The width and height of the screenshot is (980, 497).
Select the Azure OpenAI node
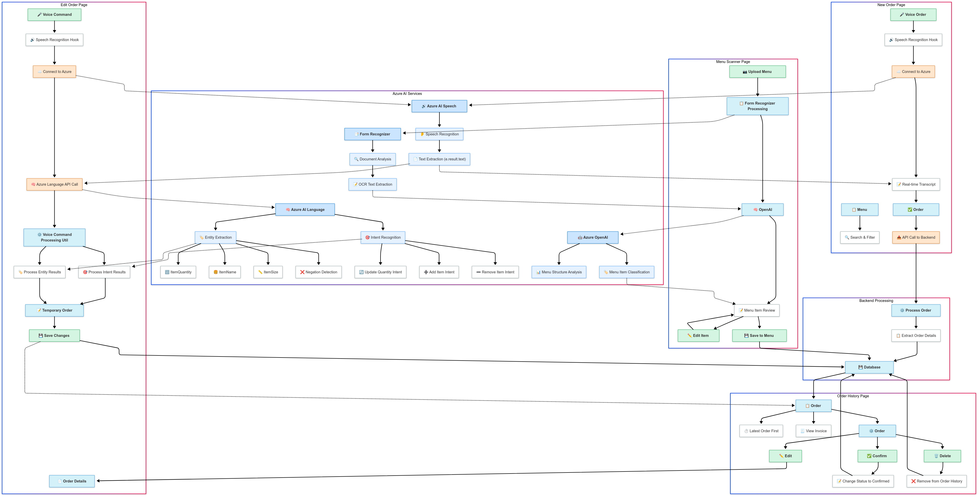[x=593, y=238]
